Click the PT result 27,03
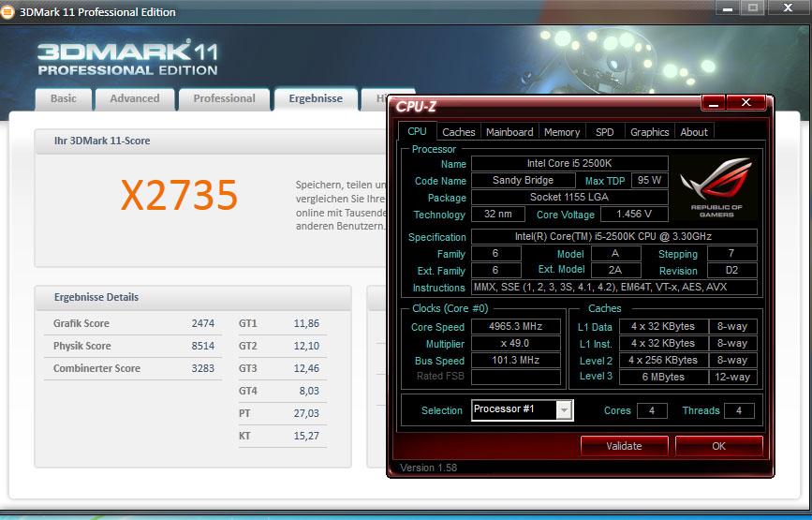This screenshot has width=812, height=520. pyautogui.click(x=306, y=413)
